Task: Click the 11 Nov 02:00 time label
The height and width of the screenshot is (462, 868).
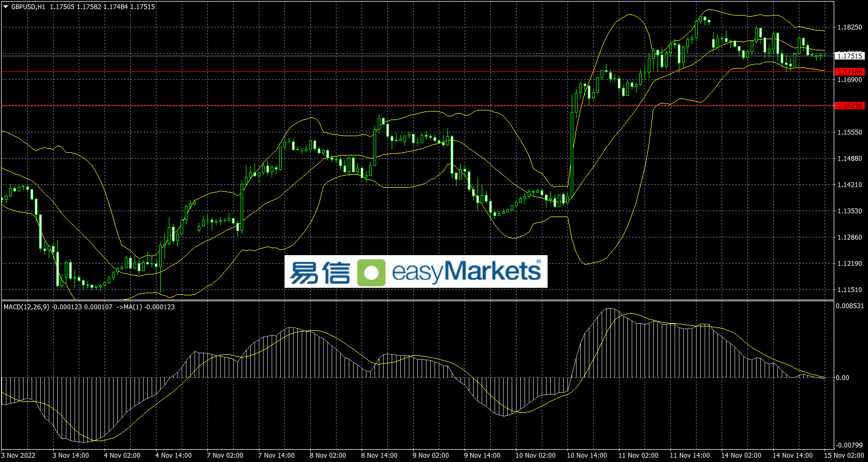Action: [639, 456]
